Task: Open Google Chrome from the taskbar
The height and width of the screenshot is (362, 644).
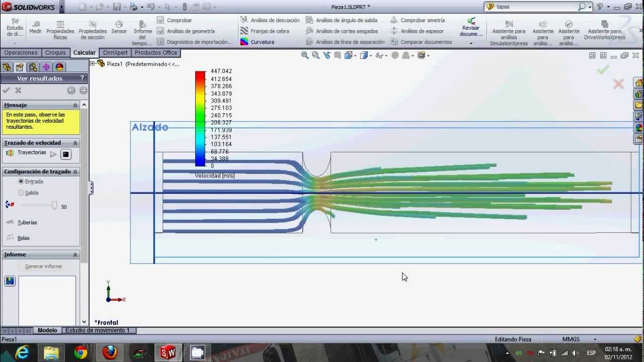Action: [80, 353]
